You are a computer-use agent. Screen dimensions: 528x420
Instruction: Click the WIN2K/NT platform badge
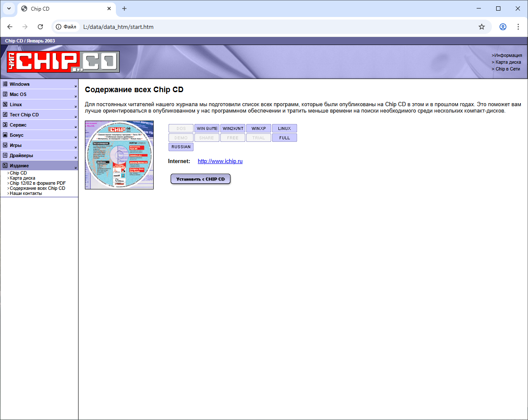coord(233,128)
